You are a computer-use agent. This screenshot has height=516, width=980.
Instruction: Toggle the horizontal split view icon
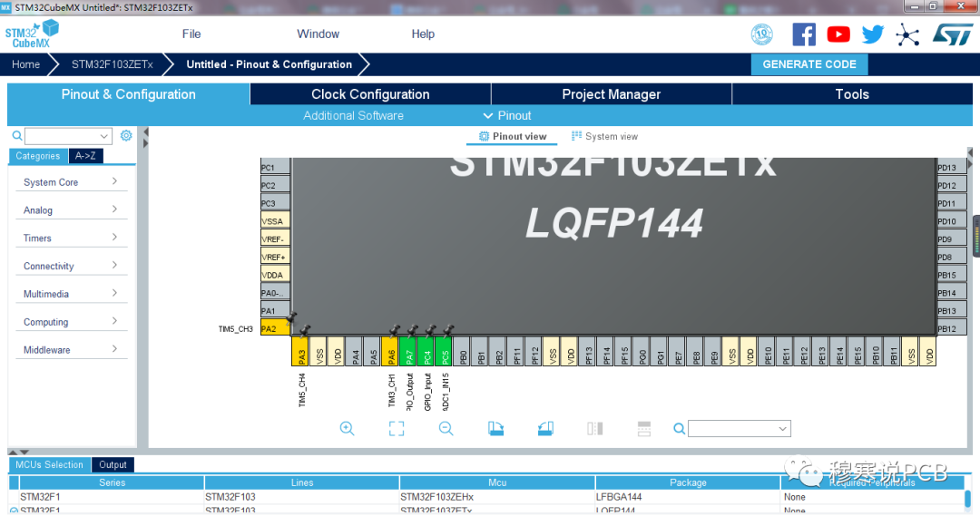pos(643,429)
